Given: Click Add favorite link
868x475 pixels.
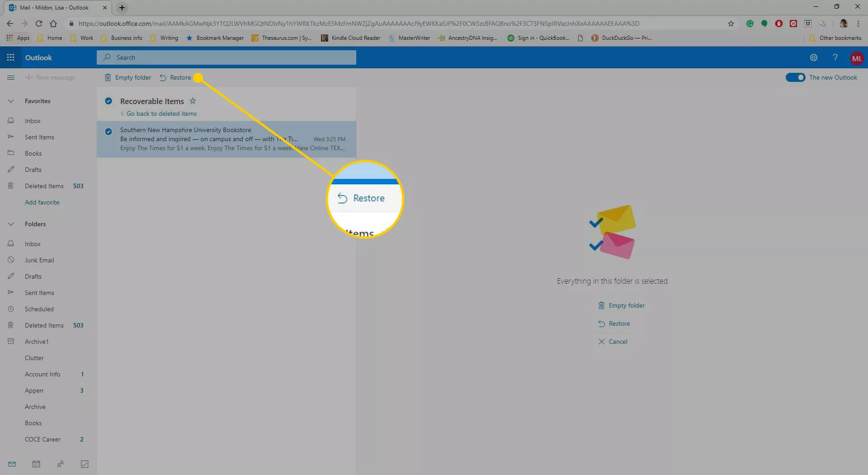Looking at the screenshot, I should tap(42, 202).
